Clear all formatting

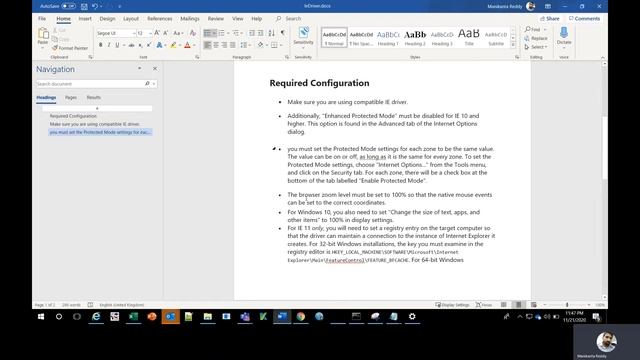193,33
